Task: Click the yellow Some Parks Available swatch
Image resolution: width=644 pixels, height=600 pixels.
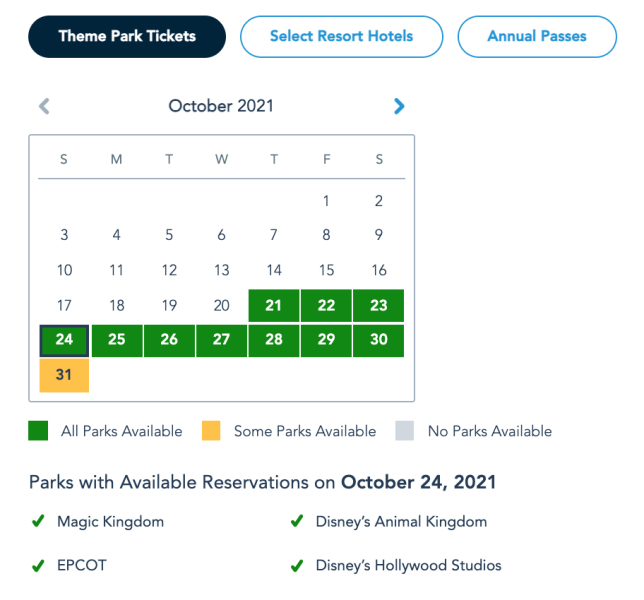Action: 212,431
